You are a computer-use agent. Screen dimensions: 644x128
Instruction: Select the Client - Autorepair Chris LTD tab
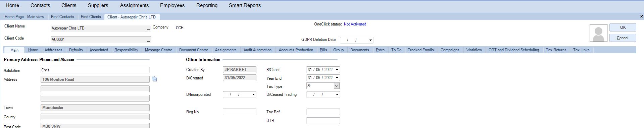pyautogui.click(x=132, y=17)
